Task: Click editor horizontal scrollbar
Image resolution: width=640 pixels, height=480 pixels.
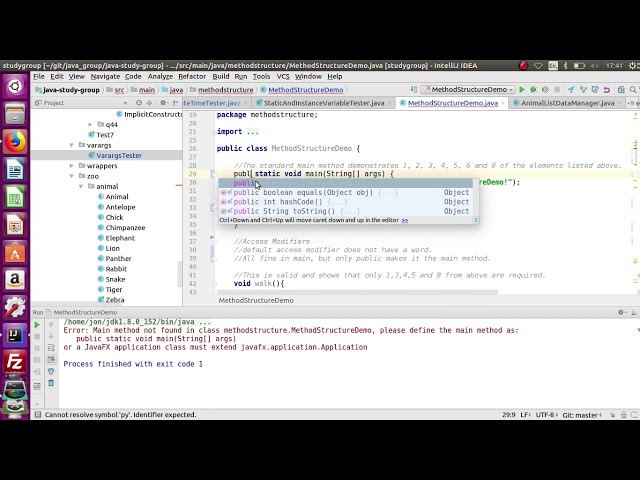Action: click(x=357, y=292)
